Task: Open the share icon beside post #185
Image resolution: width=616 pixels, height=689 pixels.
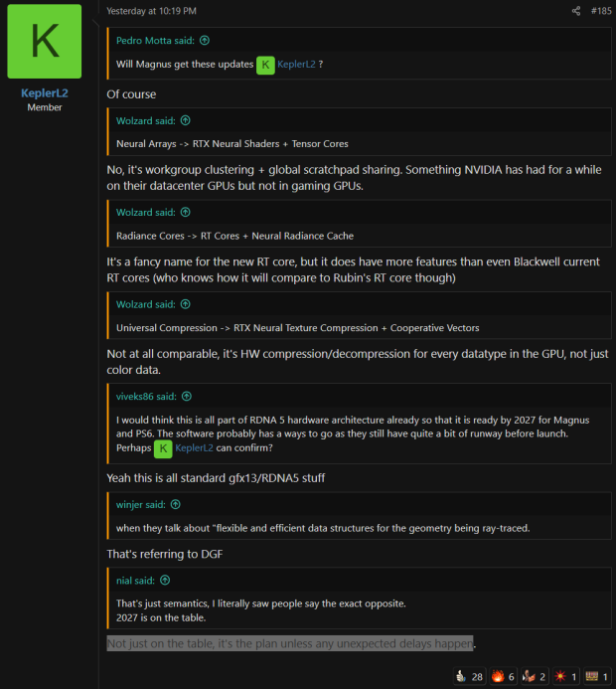Action: [576, 11]
